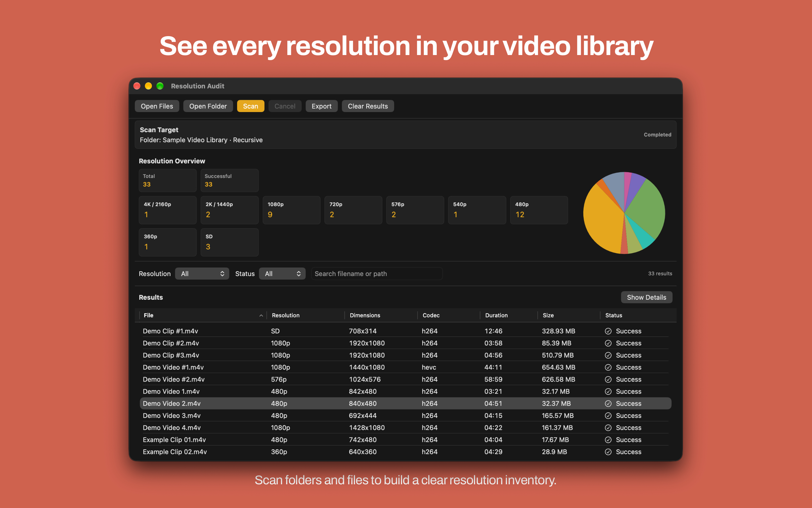Export the scan results
Viewport: 812px width, 508px height.
[x=321, y=106]
